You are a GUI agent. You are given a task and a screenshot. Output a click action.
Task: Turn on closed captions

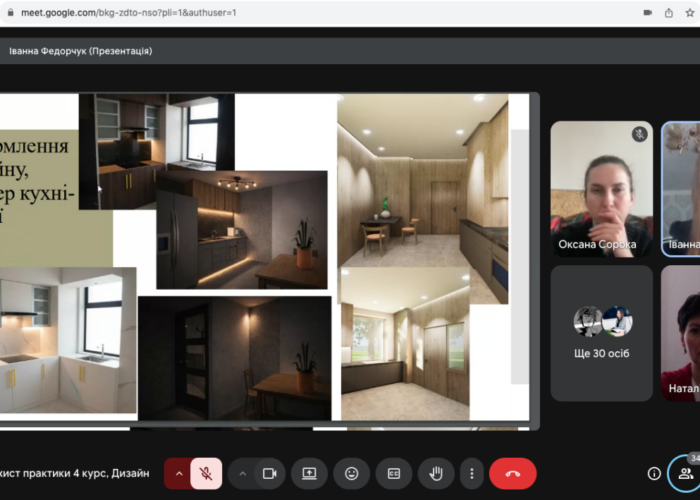[394, 473]
